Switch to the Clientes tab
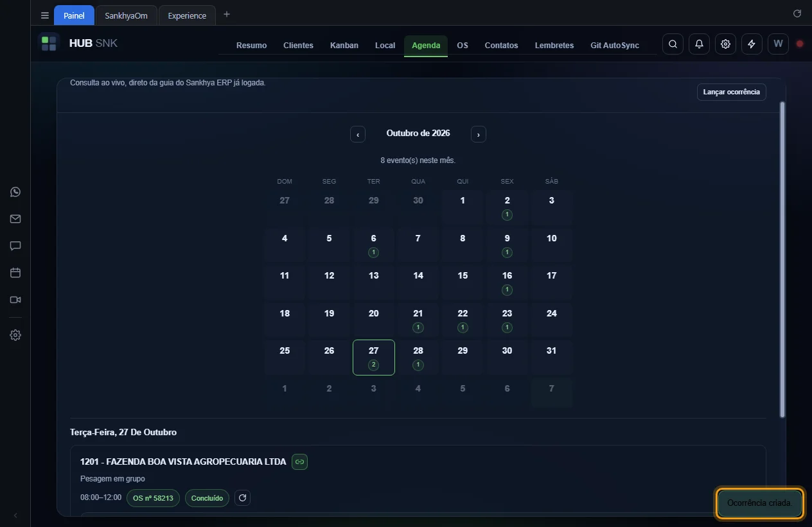The width and height of the screenshot is (812, 527). pyautogui.click(x=298, y=46)
